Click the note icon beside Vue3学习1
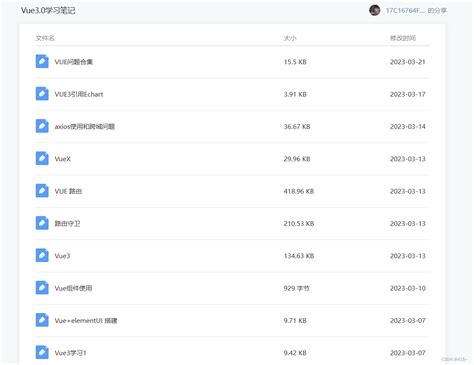 [x=42, y=352]
